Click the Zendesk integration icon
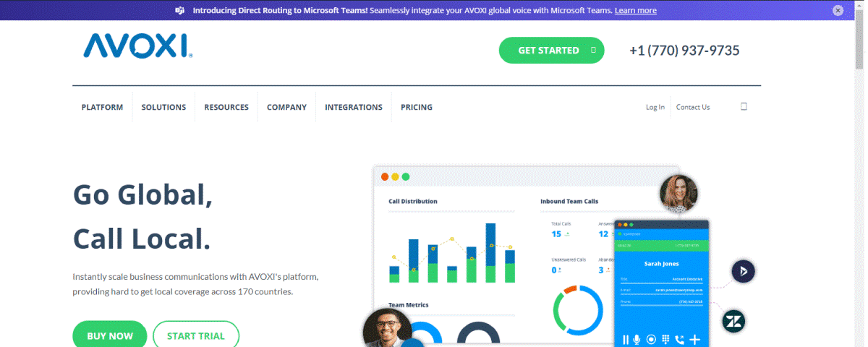This screenshot has height=347, width=868. [x=734, y=321]
